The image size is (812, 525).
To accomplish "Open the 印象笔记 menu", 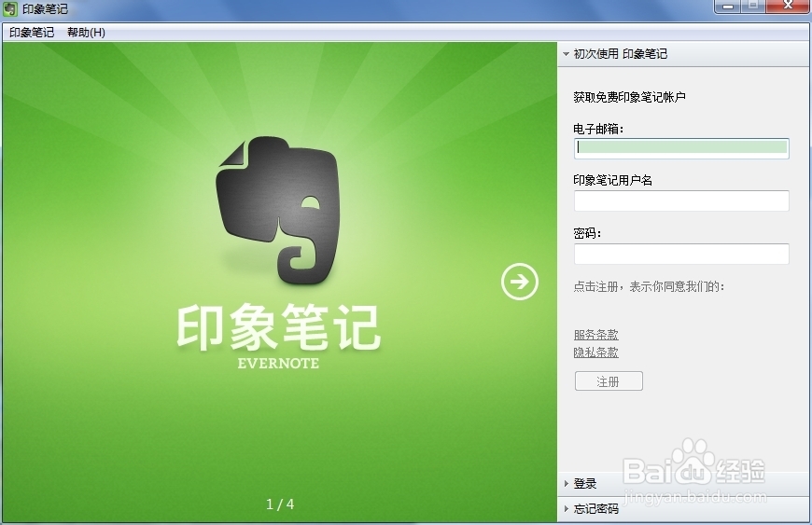I will point(32,32).
